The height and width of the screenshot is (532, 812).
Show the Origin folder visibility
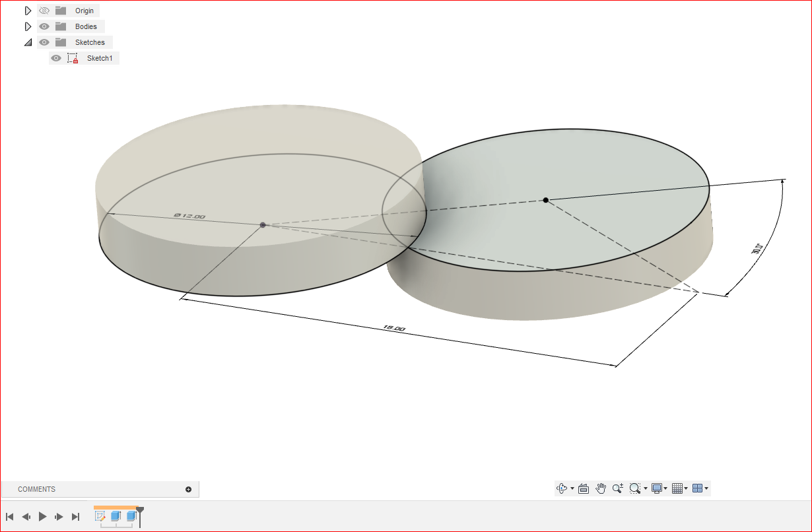pos(43,10)
